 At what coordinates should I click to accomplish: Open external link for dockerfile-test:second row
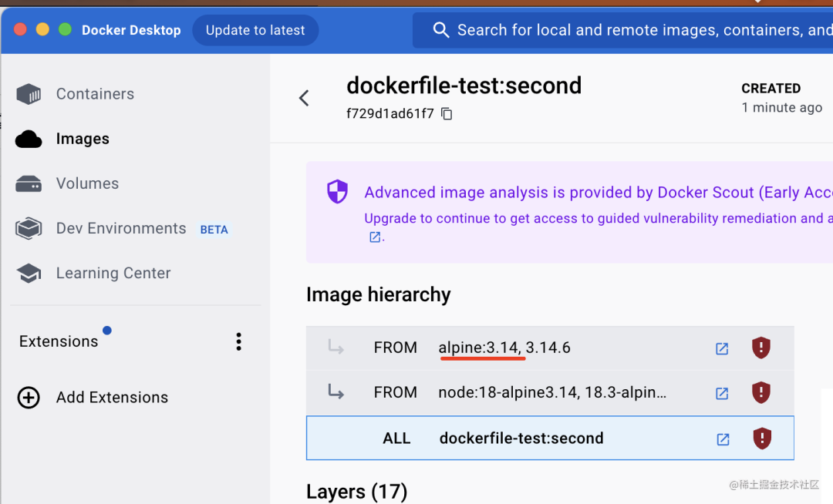tap(723, 439)
